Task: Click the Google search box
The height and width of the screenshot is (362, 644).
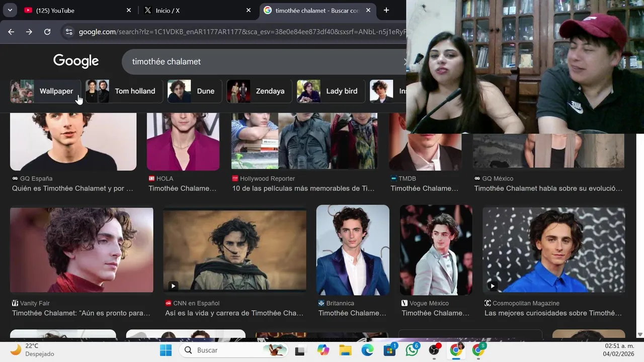Action: [x=264, y=61]
